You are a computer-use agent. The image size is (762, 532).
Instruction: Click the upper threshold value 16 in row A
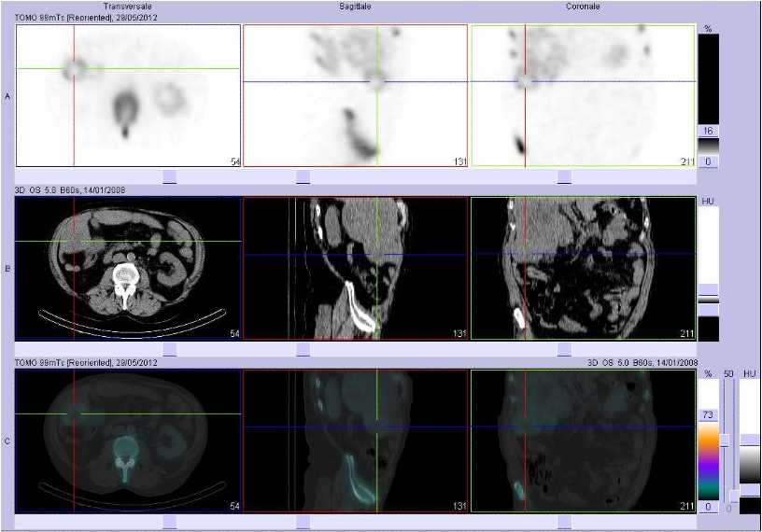click(708, 131)
